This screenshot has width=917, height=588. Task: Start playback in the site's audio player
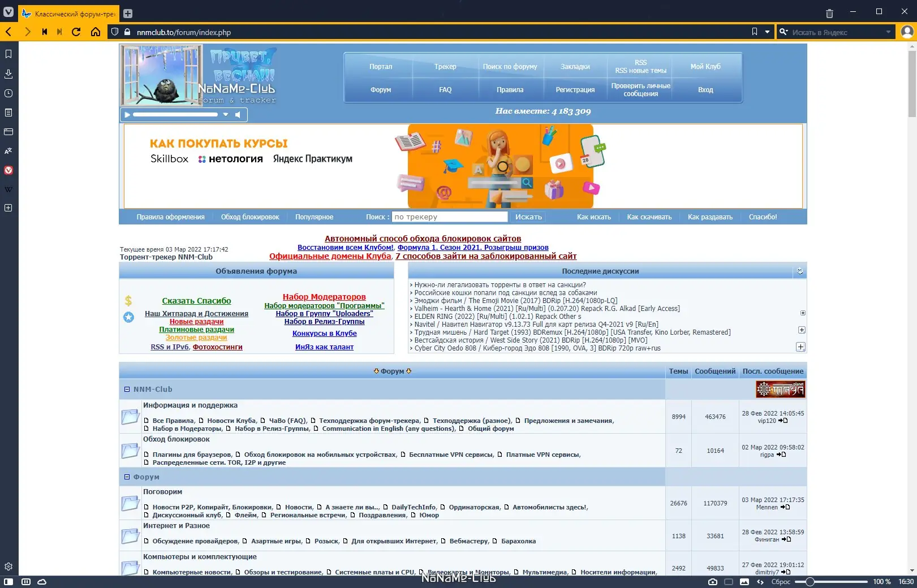pos(127,115)
